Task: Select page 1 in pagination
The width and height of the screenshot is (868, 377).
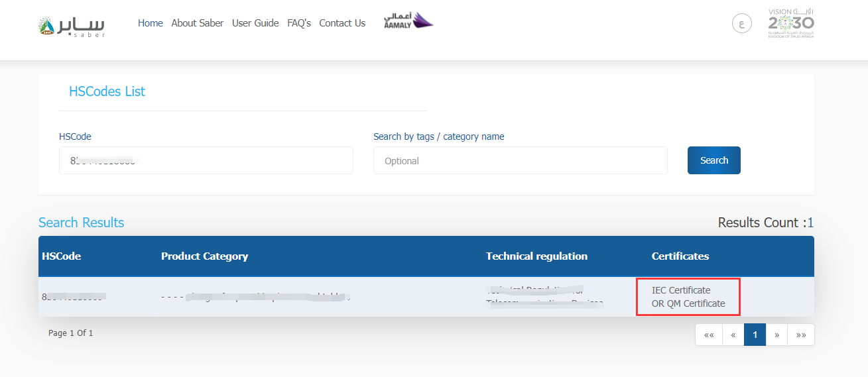Action: [x=755, y=335]
